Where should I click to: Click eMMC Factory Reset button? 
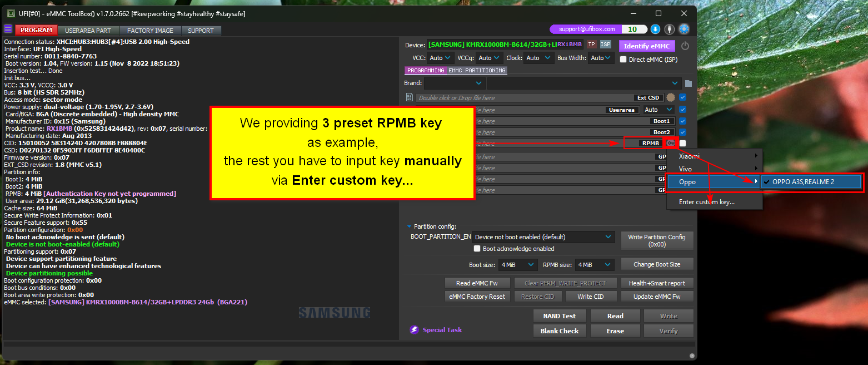click(x=477, y=297)
